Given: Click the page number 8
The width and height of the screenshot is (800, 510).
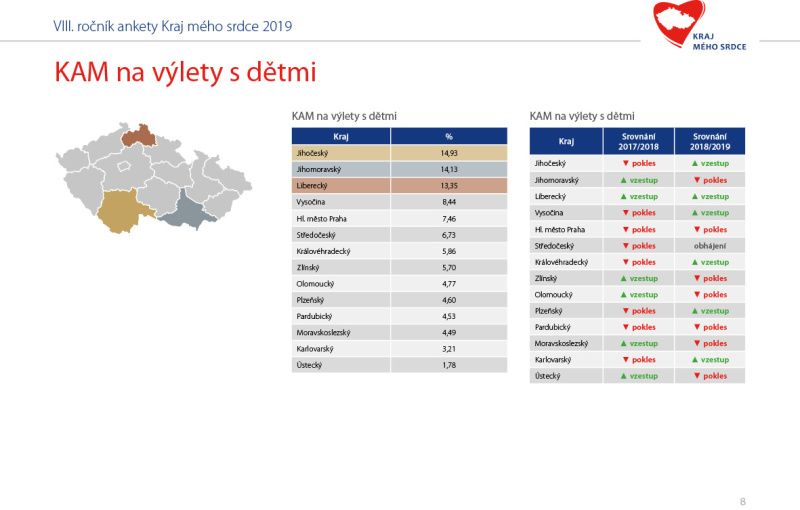Looking at the screenshot, I should (743, 501).
